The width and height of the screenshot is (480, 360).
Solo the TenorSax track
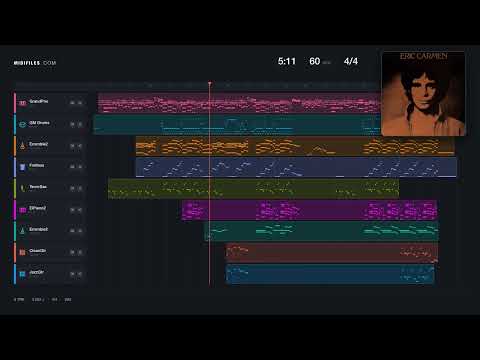point(80,188)
